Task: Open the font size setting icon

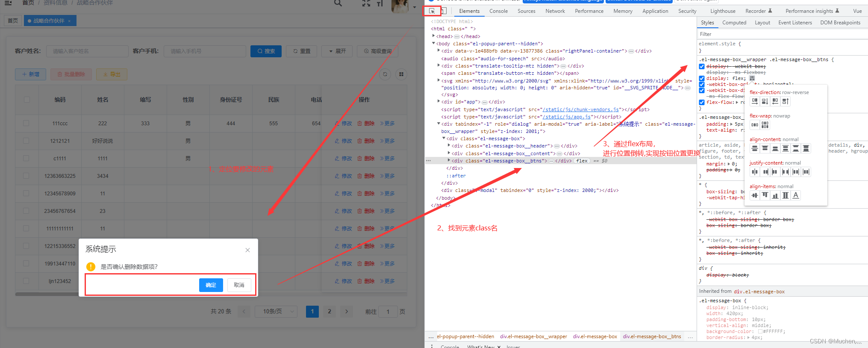Action: 380,3
